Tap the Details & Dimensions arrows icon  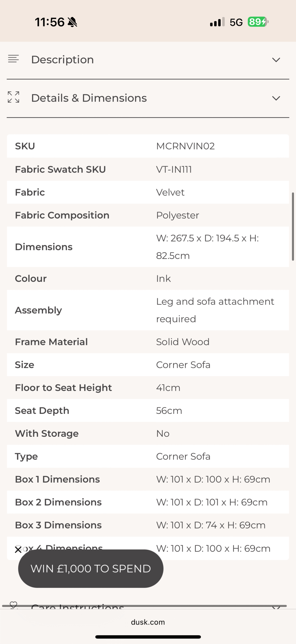pyautogui.click(x=13, y=97)
